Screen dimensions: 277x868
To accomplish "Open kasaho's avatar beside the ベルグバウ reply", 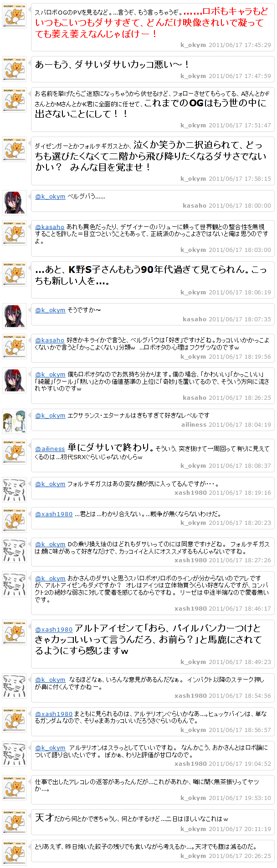I will click(x=14, y=203).
